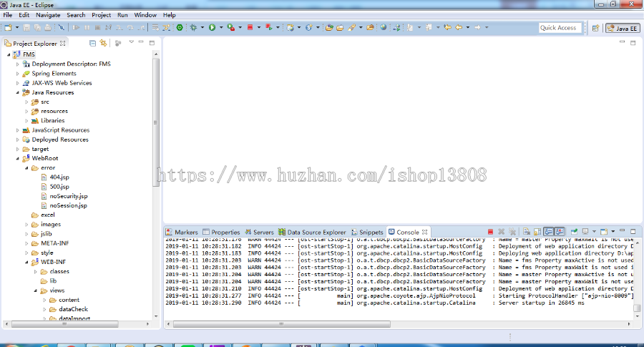Click Project Explorer vertical scrollbar
The image size is (644, 347).
pyautogui.click(x=156, y=122)
